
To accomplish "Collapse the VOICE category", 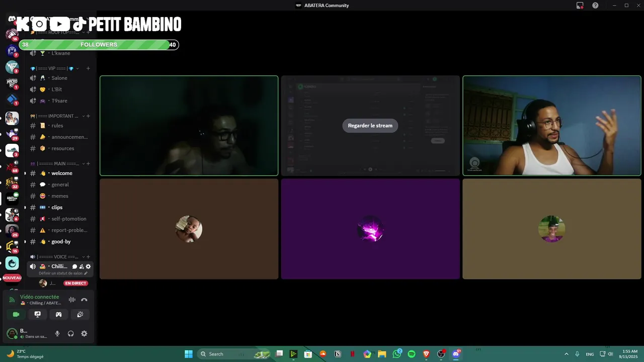I will pos(84,257).
